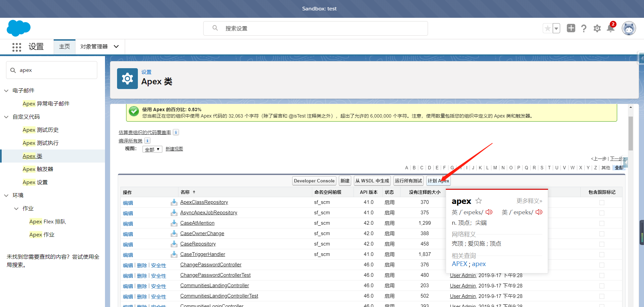
Task: Switch to the 对象管理器 tab
Action: (x=94, y=46)
